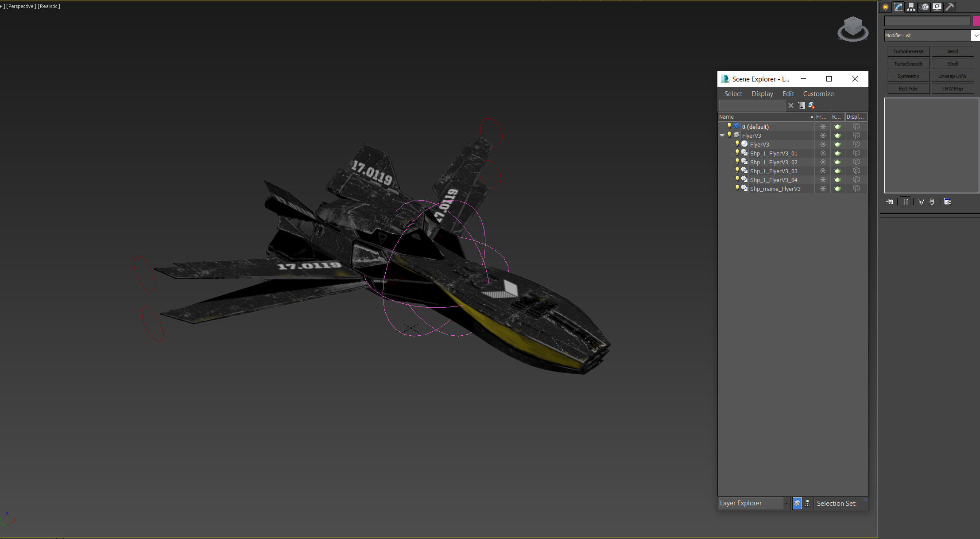Open the Display panel icon
The height and width of the screenshot is (539, 980).
(x=937, y=7)
